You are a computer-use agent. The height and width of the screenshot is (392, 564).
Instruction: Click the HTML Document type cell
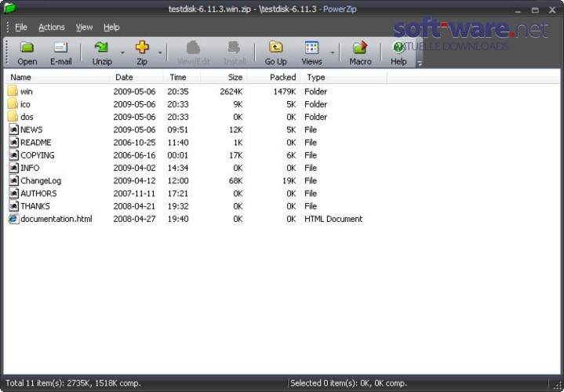pyautogui.click(x=333, y=219)
